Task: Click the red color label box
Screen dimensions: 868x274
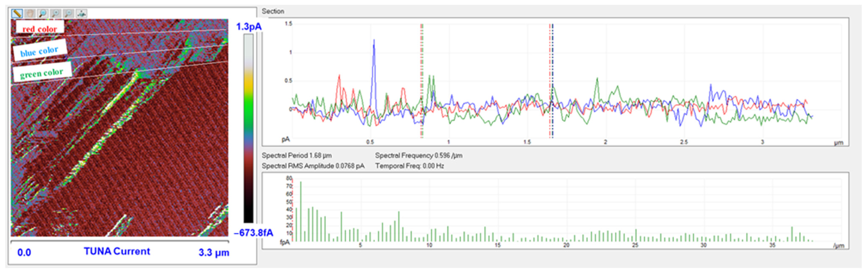Action: pos(40,28)
